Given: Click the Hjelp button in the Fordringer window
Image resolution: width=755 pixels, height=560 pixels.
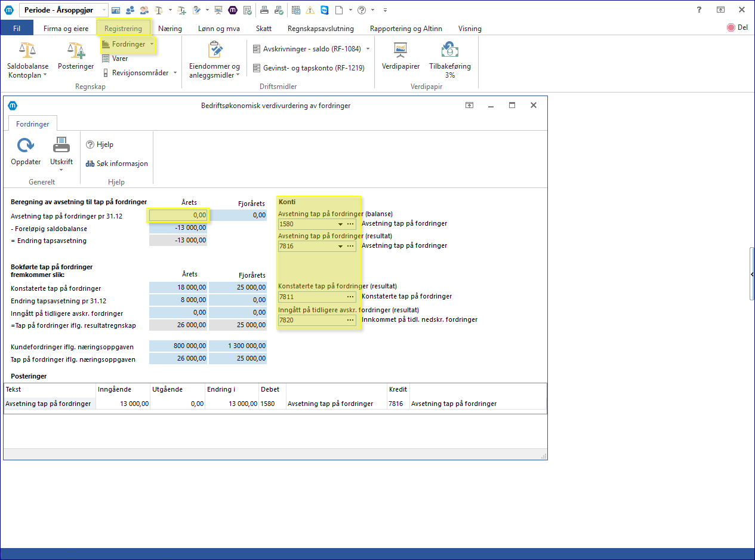Looking at the screenshot, I should [100, 144].
